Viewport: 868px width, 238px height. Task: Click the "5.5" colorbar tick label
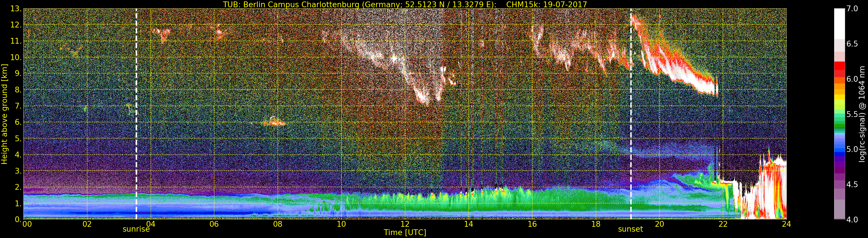[852, 114]
